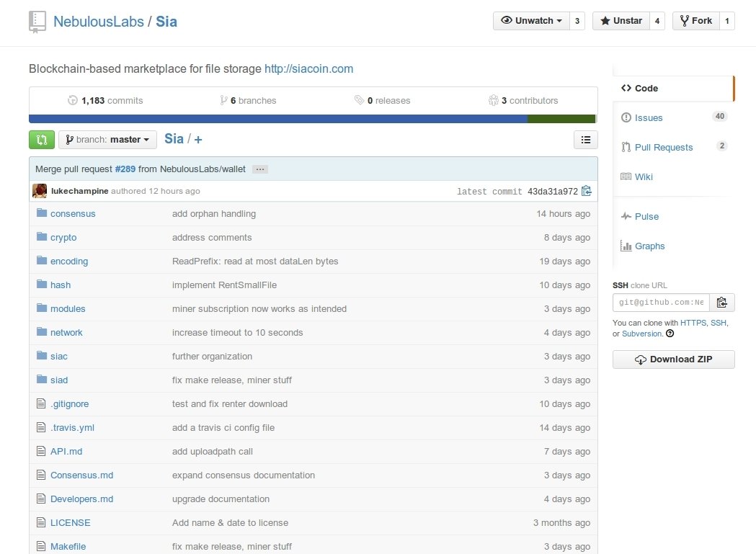This screenshot has height=554, width=756.
Task: Click the Makefile file icon
Action: tap(41, 546)
